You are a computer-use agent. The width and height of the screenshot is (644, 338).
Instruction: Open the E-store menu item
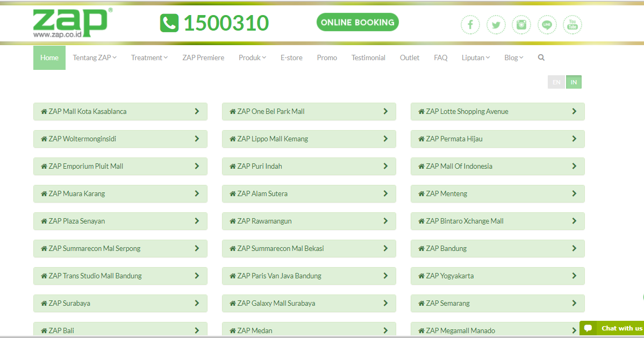click(x=291, y=57)
